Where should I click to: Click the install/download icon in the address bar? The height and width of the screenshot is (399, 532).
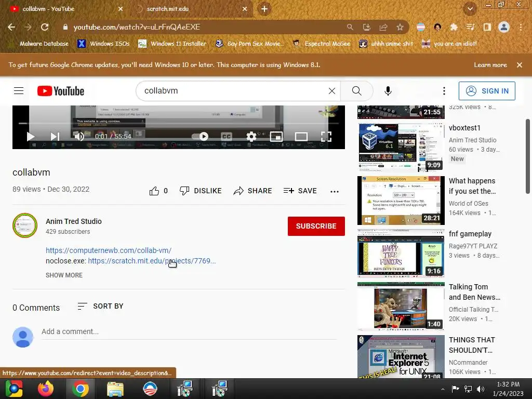pos(367,27)
